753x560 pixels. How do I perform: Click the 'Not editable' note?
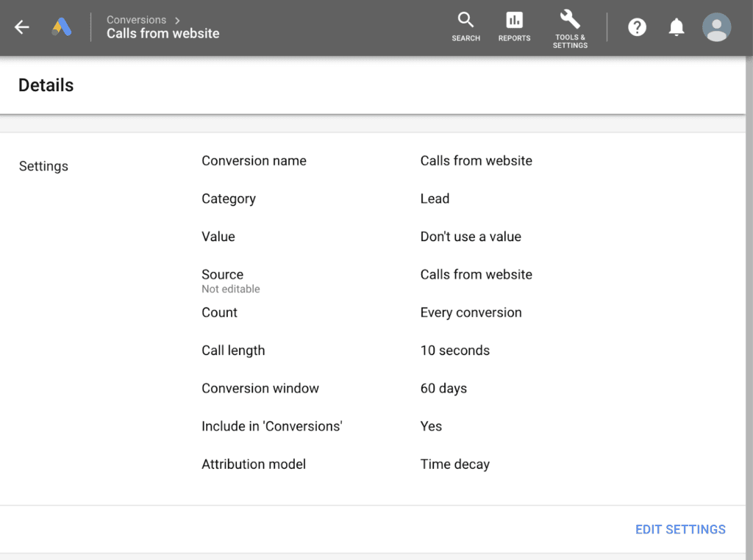[231, 289]
